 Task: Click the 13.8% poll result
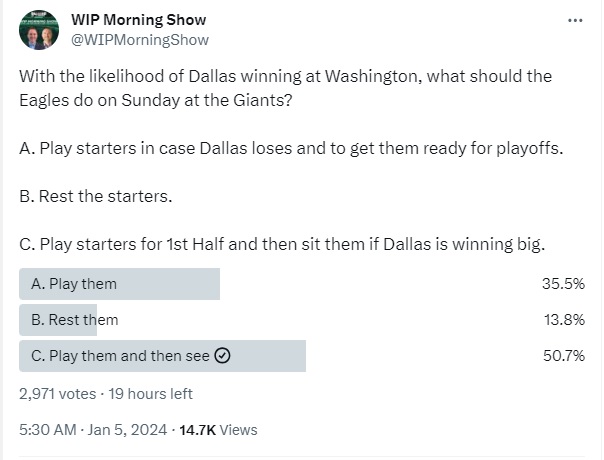click(x=563, y=320)
